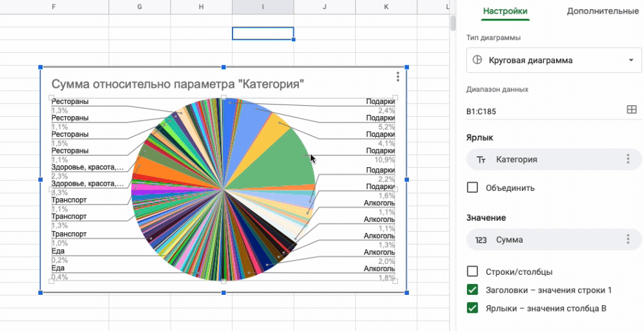The image size is (644, 331).
Task: Click the text icon beside Категория
Action: 481,159
